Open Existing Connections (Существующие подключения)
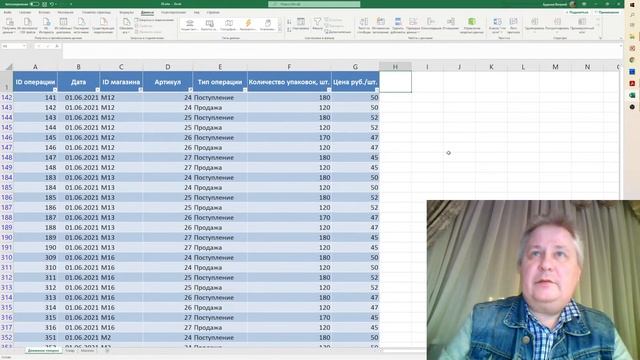The width and height of the screenshot is (640, 360). [103, 25]
